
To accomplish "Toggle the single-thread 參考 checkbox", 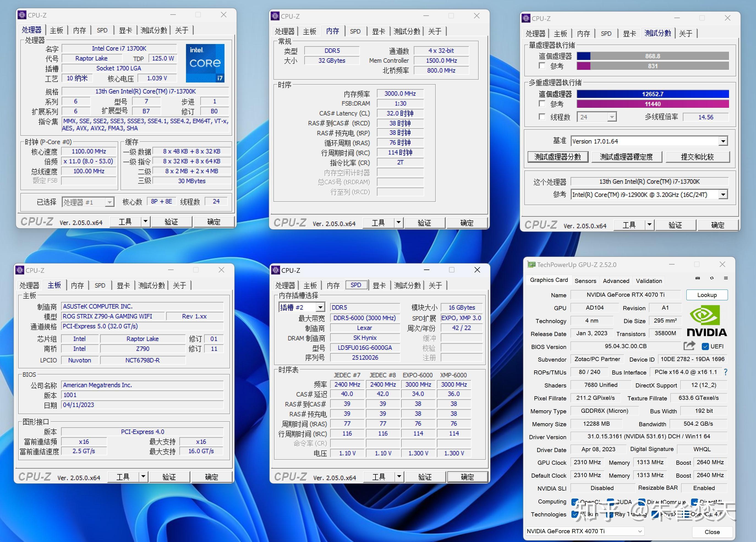I will [x=542, y=66].
